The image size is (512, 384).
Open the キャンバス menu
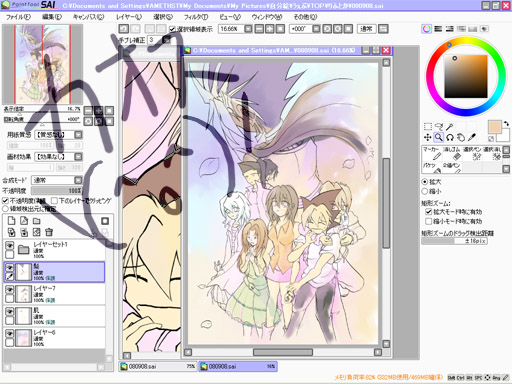(x=88, y=17)
